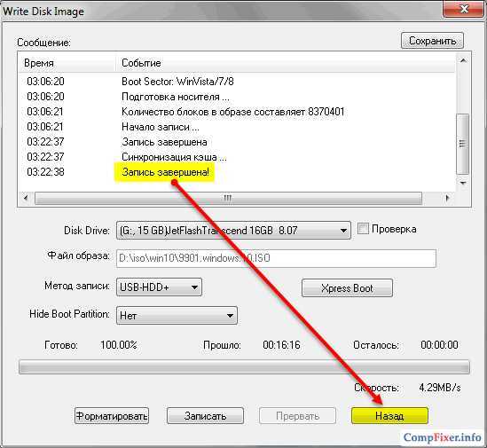Select the 'Синхронизация кэша ...' log row
Viewport: 487px width, 448px height.
tap(237, 157)
